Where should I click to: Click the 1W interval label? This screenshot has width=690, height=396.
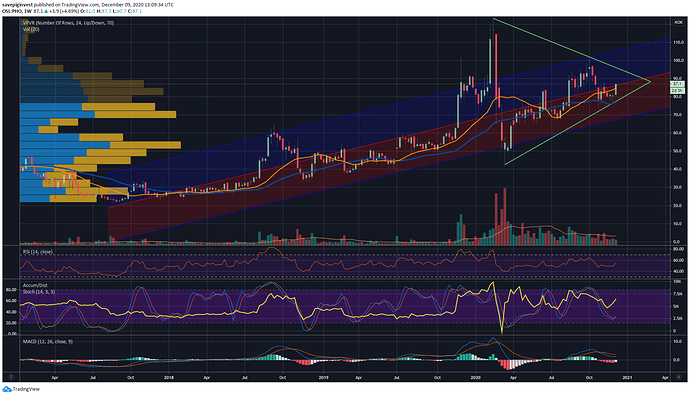(28, 11)
